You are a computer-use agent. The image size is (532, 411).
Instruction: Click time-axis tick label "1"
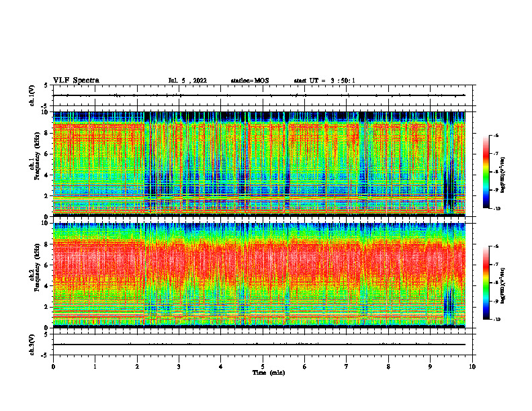click(95, 367)
